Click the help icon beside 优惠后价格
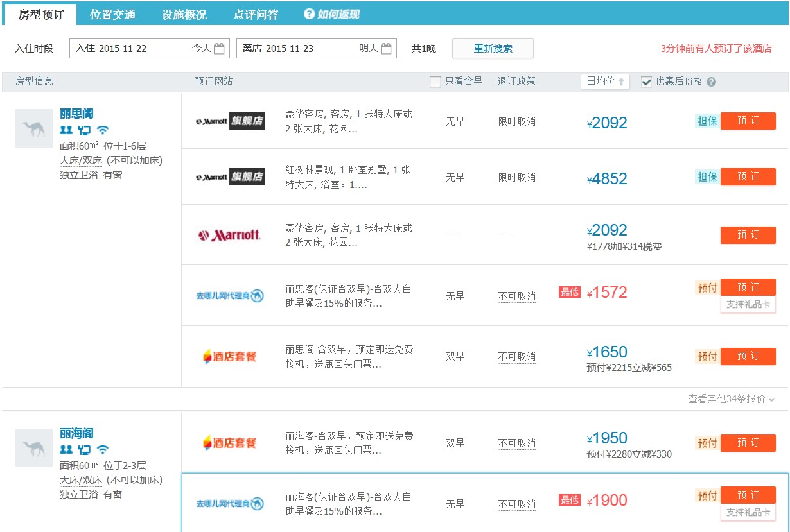790x532 pixels. (x=711, y=82)
